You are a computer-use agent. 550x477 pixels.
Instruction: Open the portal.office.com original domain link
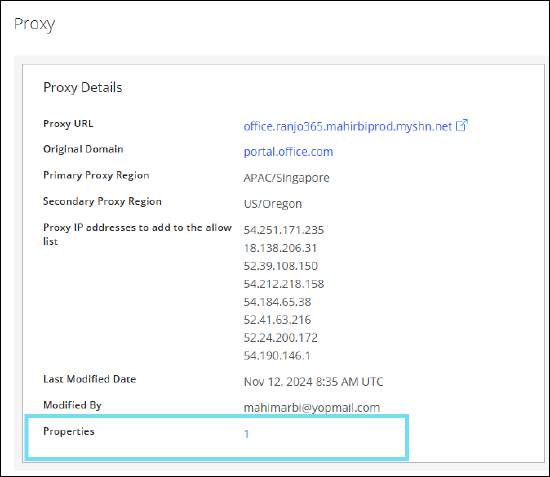pyautogui.click(x=288, y=152)
